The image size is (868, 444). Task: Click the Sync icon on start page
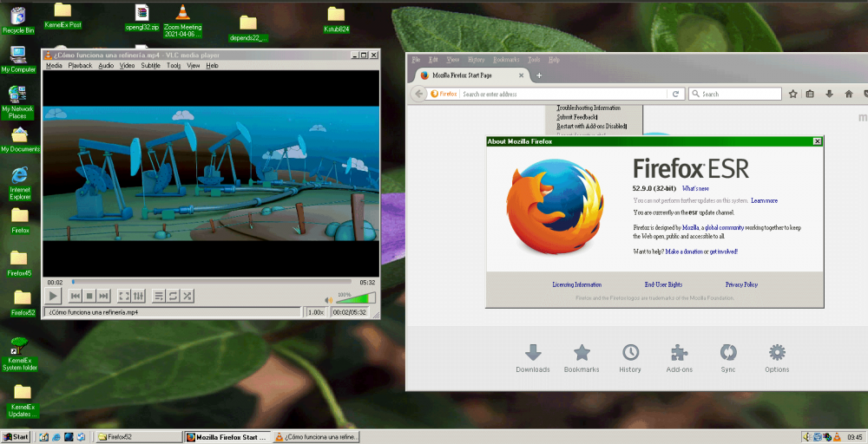(x=728, y=357)
